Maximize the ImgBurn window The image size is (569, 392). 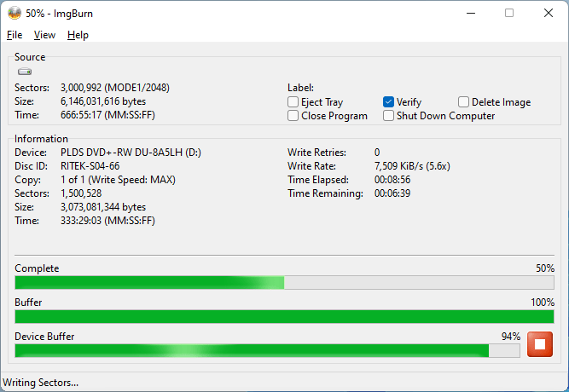pyautogui.click(x=509, y=13)
